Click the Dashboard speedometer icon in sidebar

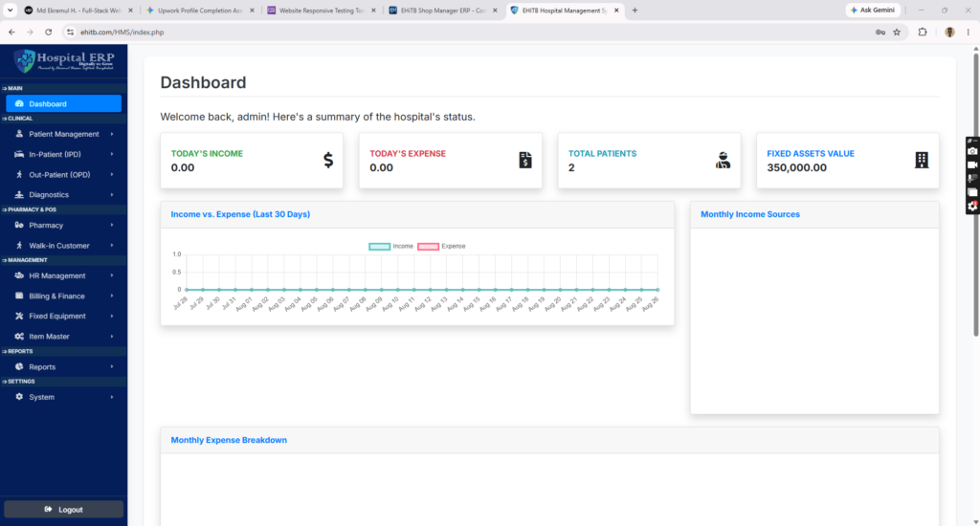(19, 103)
